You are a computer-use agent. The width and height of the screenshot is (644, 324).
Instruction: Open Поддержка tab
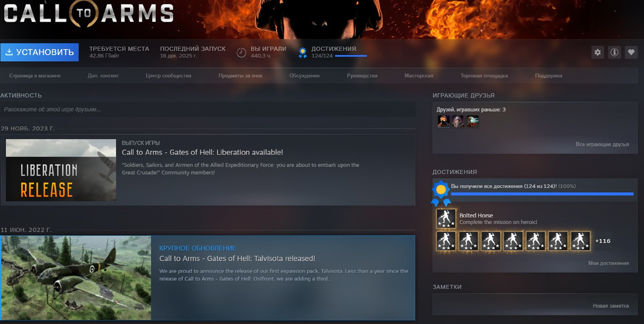coord(548,76)
